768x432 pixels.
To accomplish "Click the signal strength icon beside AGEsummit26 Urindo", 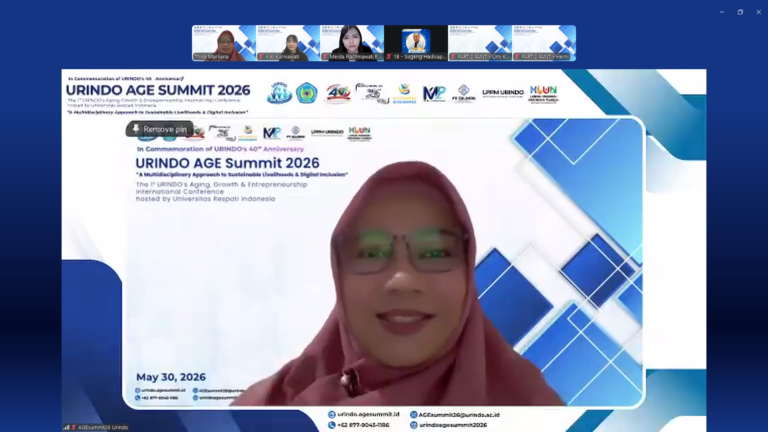I will tap(66, 428).
